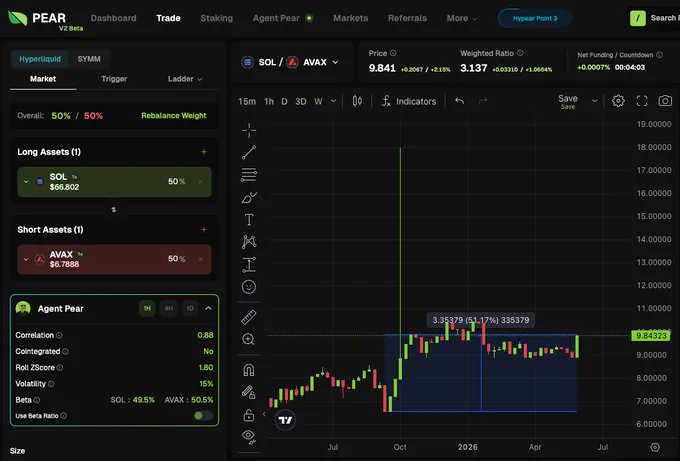Toggle stay in drawing mode pencil-lock
680x461 pixels.
(248, 392)
